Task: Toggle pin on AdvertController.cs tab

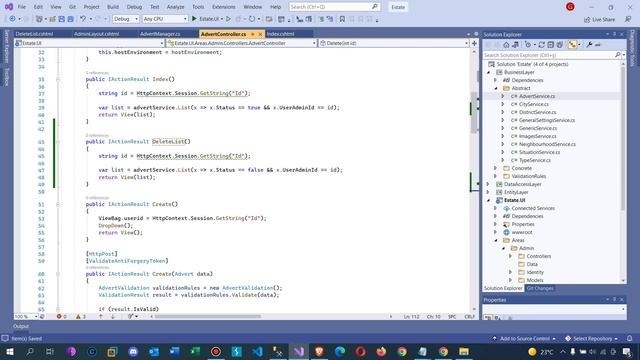Action: point(253,34)
